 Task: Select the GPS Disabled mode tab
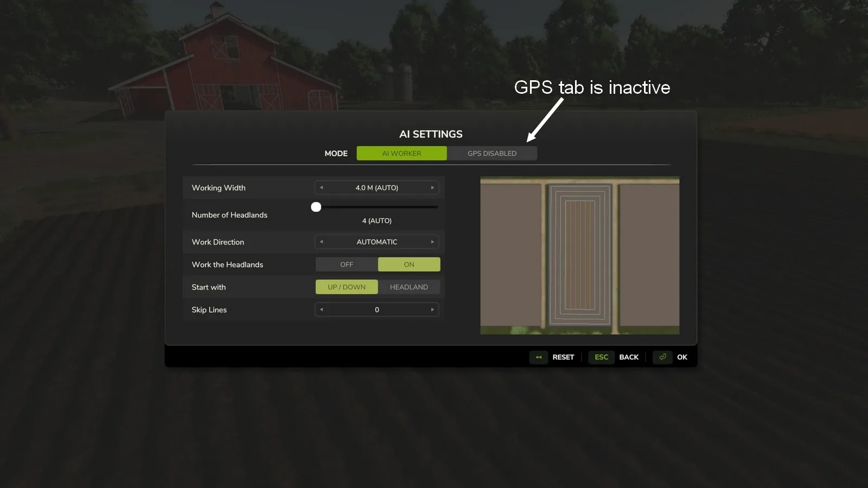pos(492,153)
